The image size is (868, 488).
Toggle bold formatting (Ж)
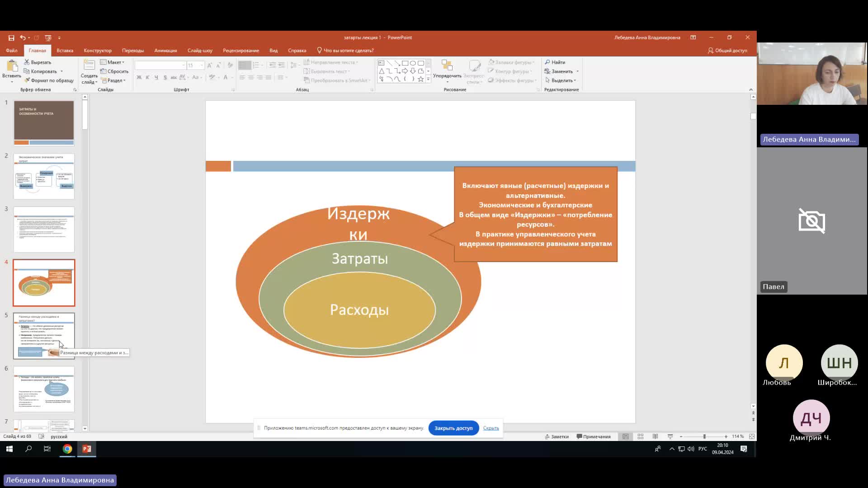point(139,78)
